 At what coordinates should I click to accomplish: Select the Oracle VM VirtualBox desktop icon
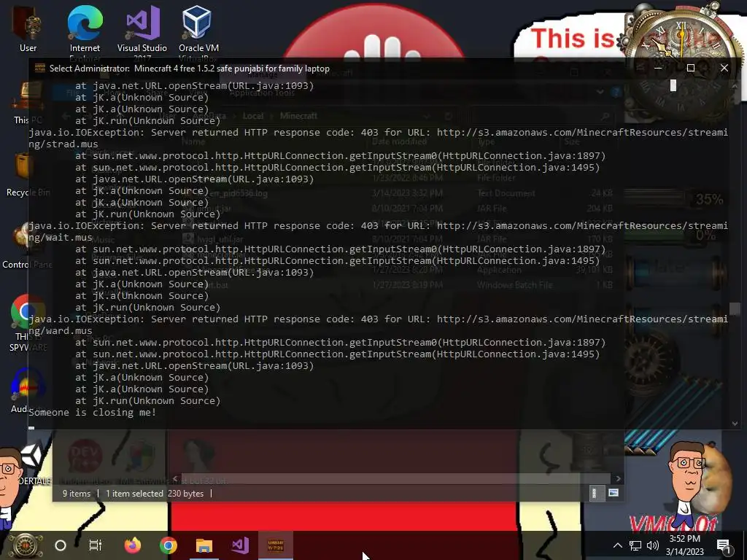click(x=198, y=31)
